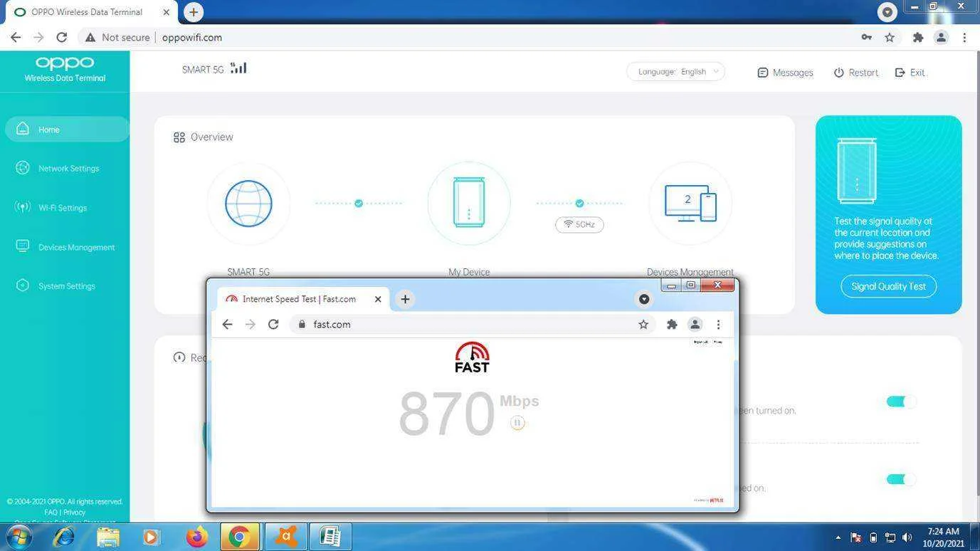Click the OPPO Wireless Data Terminal logo

[65, 69]
